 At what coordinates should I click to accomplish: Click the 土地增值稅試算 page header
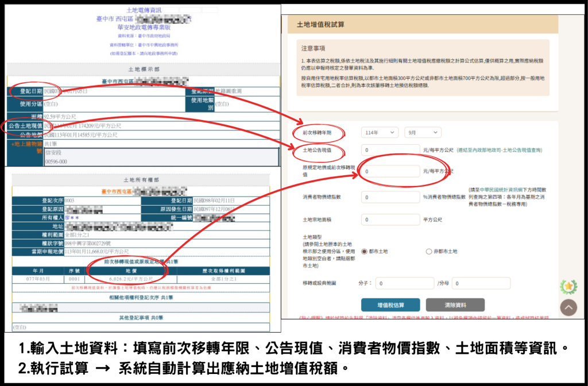click(320, 24)
